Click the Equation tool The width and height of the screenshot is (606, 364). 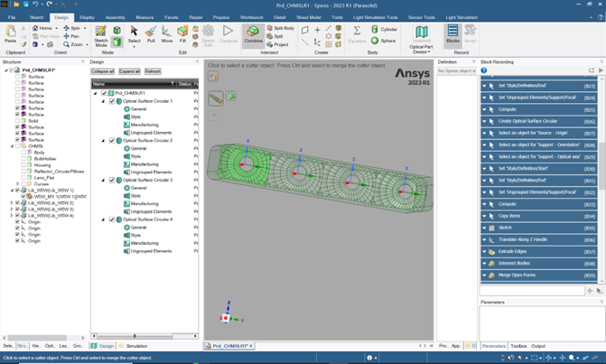click(x=357, y=34)
